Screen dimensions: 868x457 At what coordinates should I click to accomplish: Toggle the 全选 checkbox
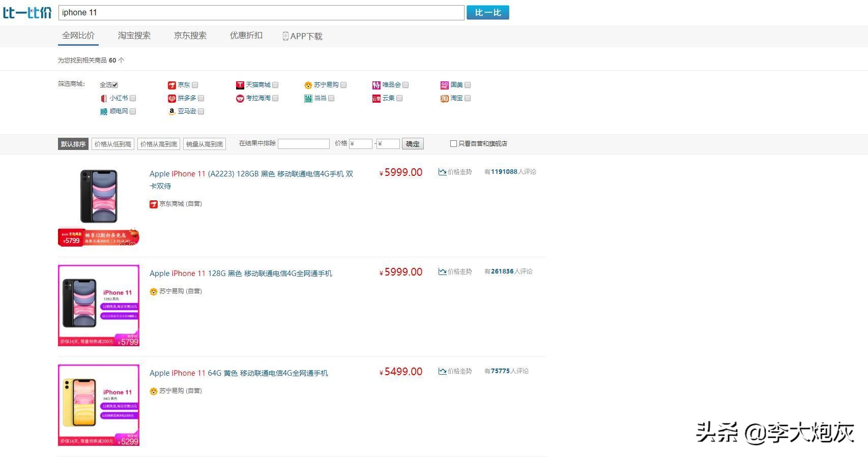click(115, 85)
